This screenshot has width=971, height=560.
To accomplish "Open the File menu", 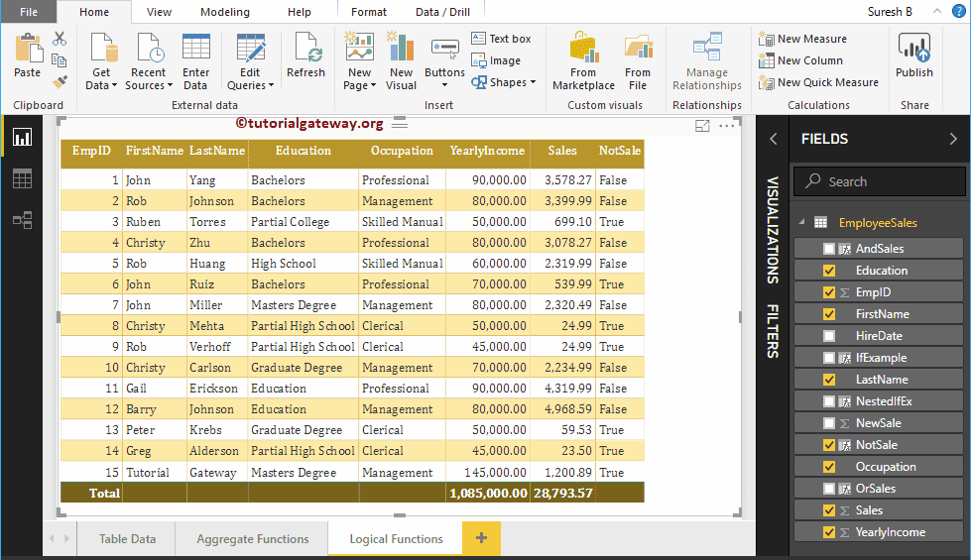I will (29, 12).
